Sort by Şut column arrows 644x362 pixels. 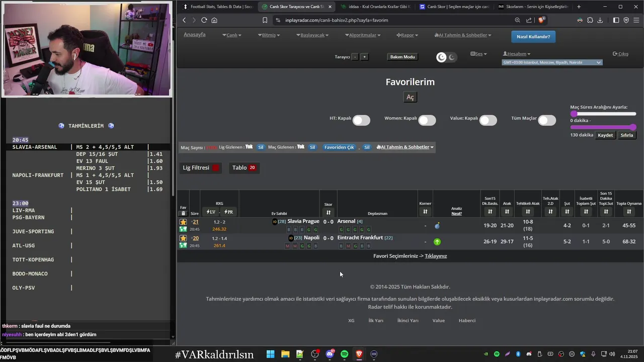(567, 212)
